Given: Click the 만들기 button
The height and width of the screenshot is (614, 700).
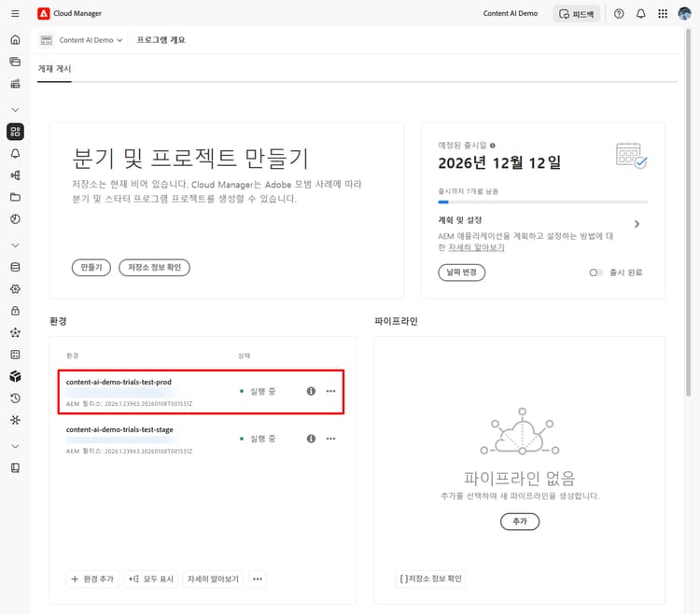Looking at the screenshot, I should (91, 267).
